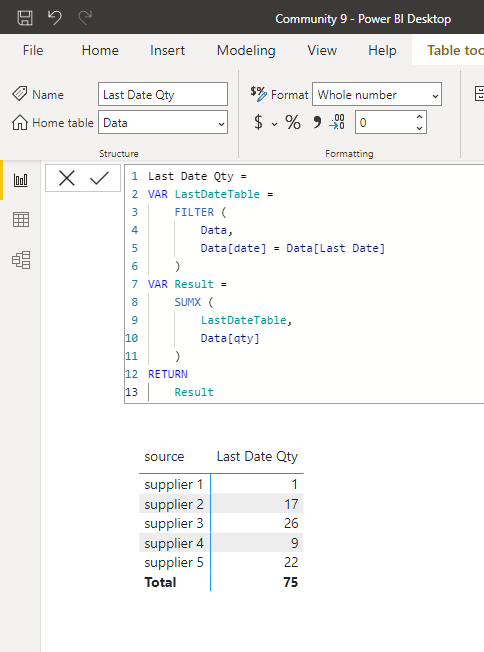Switch to the View ribbon tab
484x652 pixels.
(x=322, y=50)
